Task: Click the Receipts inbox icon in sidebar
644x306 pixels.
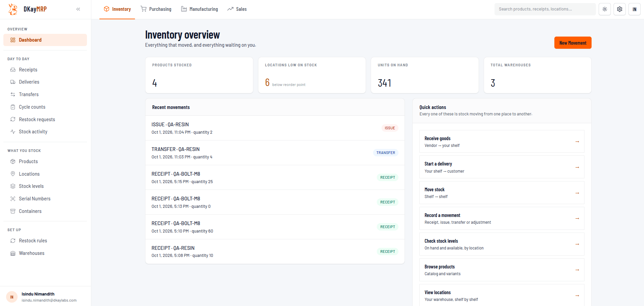Action: 13,70
